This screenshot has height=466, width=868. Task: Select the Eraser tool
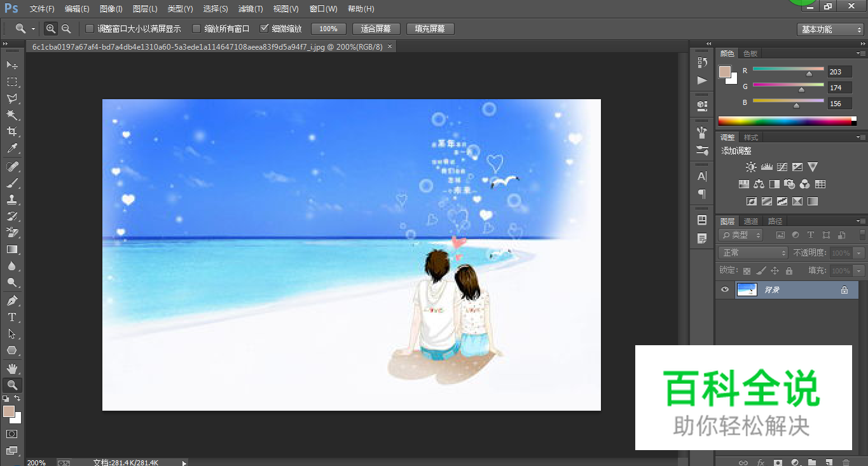point(12,232)
